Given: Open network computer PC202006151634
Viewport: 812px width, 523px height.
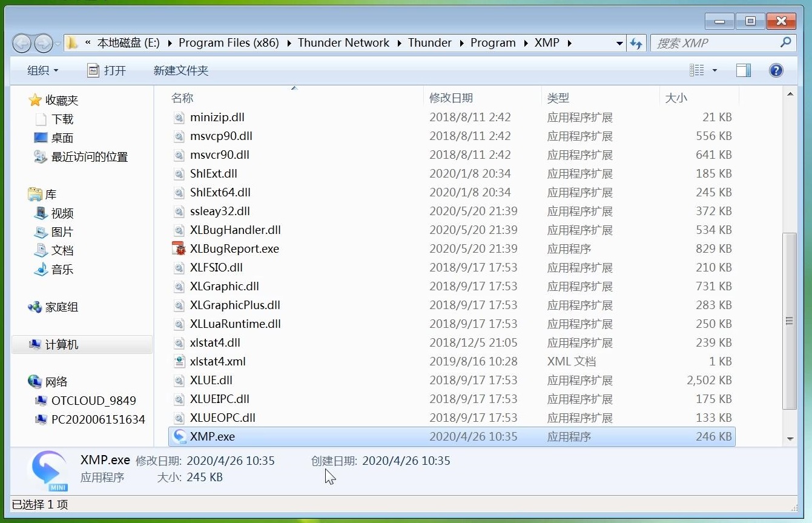Looking at the screenshot, I should (x=90, y=420).
